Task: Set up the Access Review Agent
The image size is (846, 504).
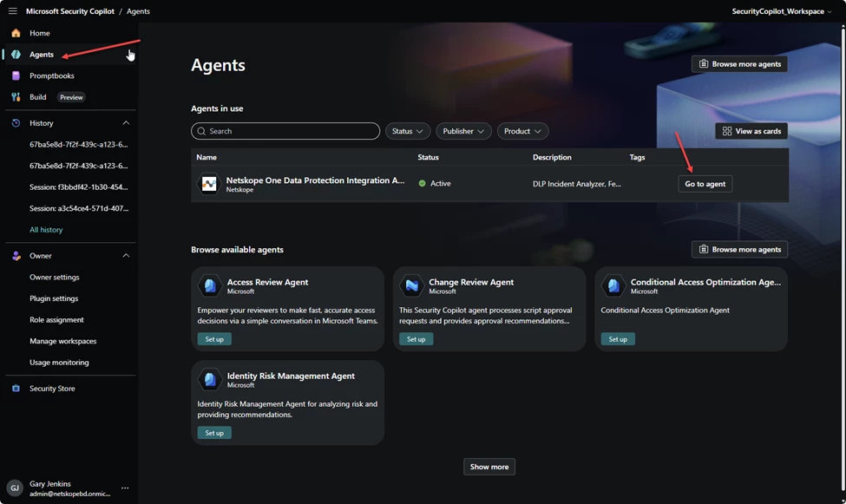Action: 214,339
